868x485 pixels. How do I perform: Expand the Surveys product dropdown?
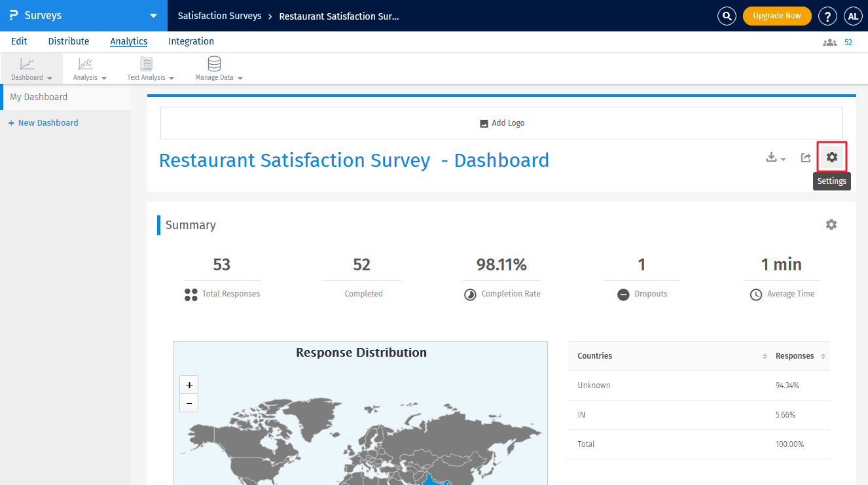(x=153, y=16)
